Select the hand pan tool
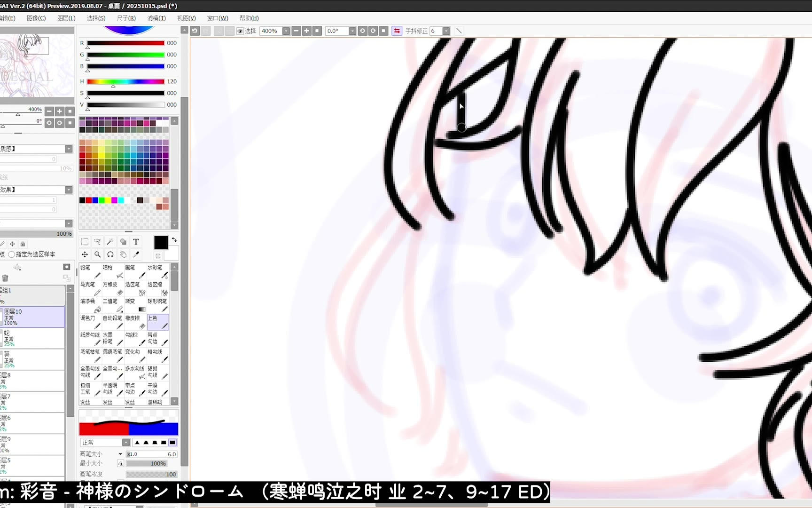 click(123, 254)
